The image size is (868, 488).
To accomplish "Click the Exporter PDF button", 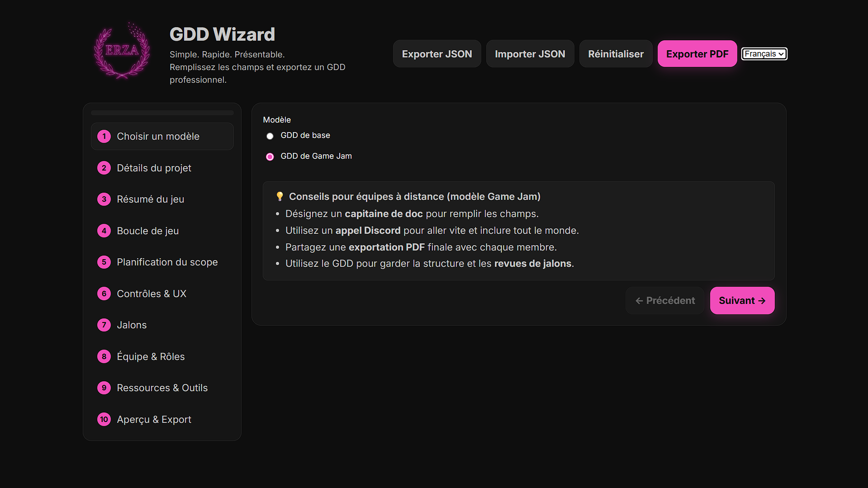I will coord(697,54).
